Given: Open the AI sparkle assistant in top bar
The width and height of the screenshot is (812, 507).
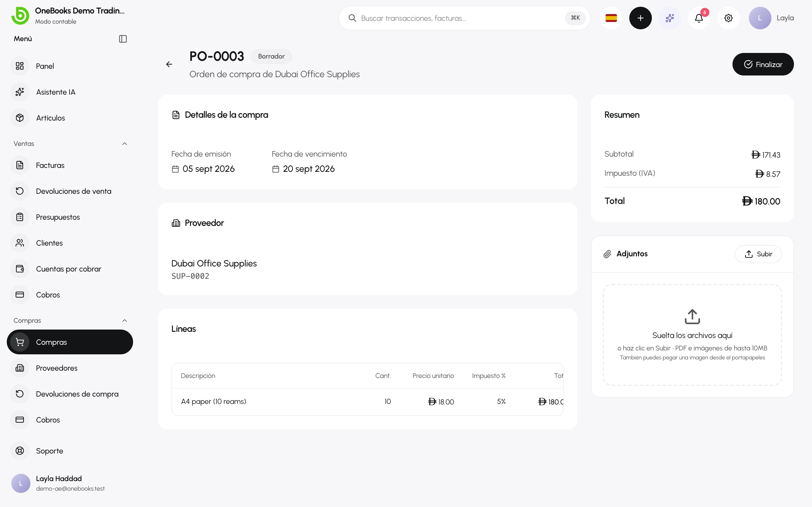Looking at the screenshot, I should pyautogui.click(x=670, y=18).
